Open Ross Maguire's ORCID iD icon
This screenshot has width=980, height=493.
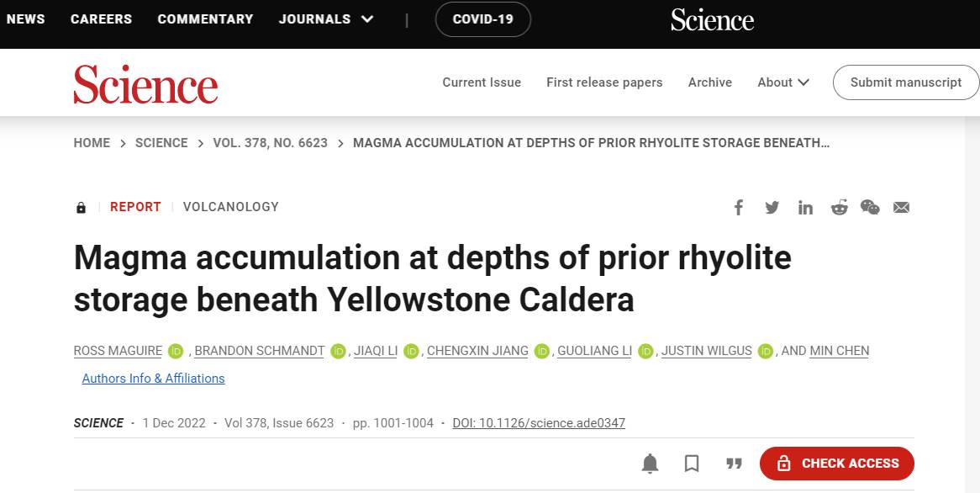point(176,352)
